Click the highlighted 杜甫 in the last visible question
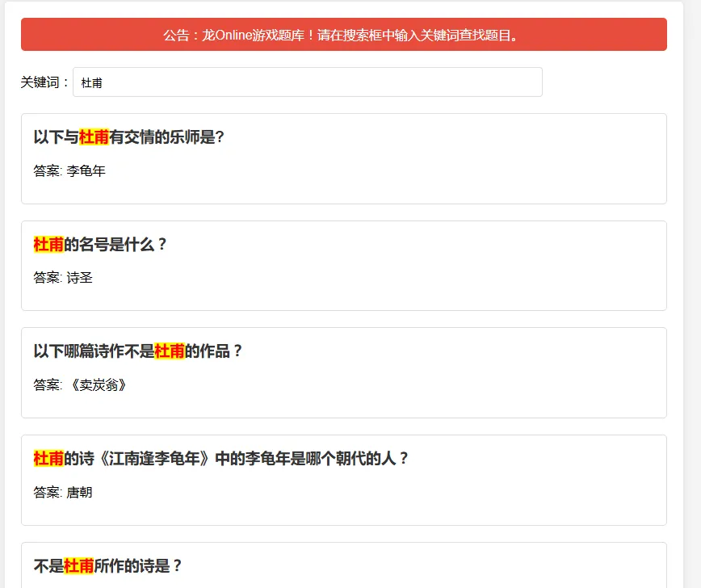701x588 pixels. click(79, 566)
